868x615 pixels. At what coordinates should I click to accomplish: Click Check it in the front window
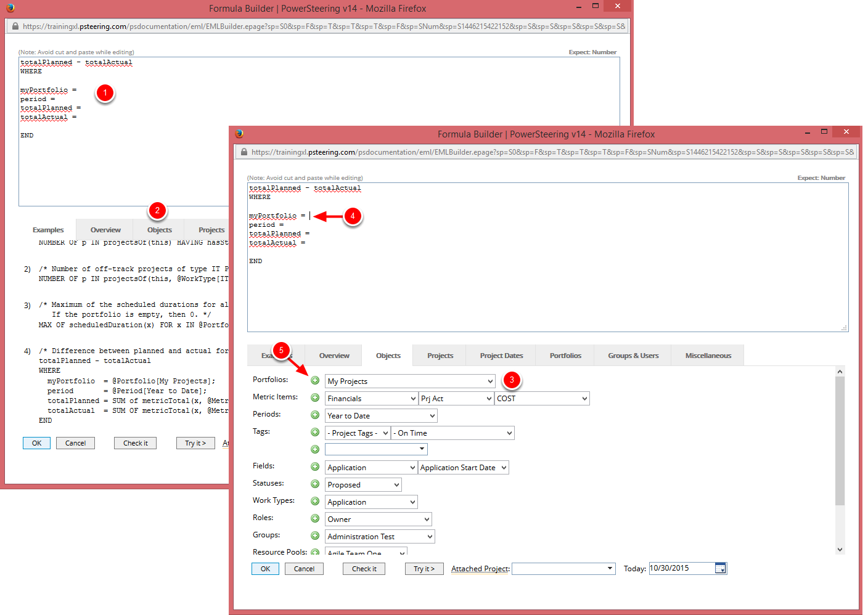click(x=364, y=569)
